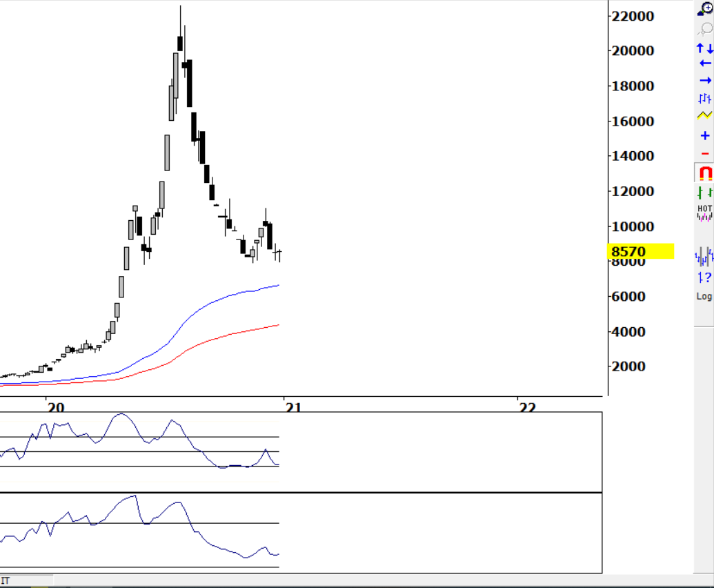Click the 20000 price axis label
The height and width of the screenshot is (588, 714).
click(x=633, y=51)
